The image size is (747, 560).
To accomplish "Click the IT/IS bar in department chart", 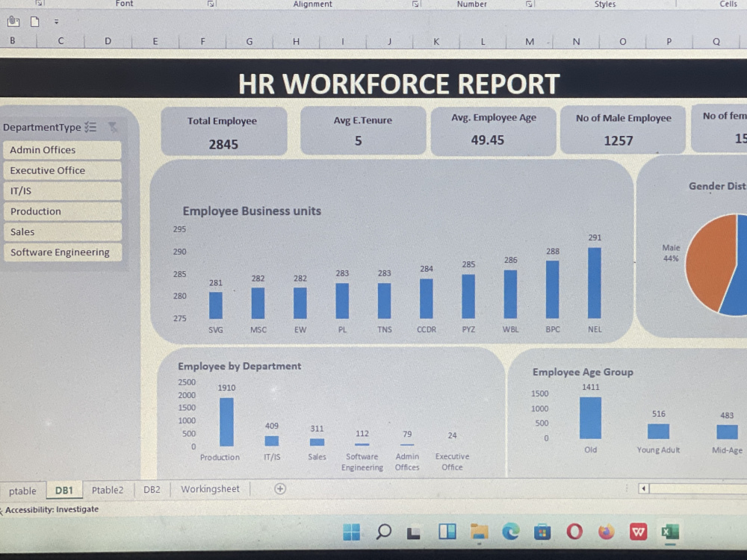I will point(272,441).
